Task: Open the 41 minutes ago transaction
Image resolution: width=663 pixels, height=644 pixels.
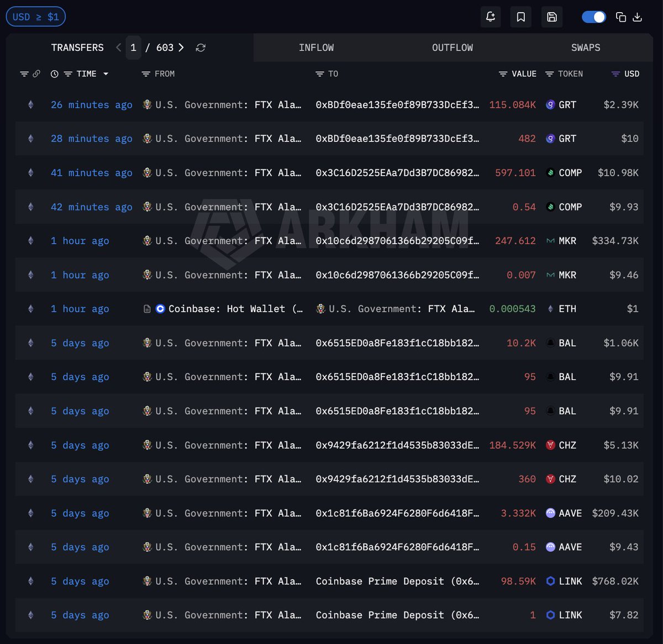Action: coord(92,173)
